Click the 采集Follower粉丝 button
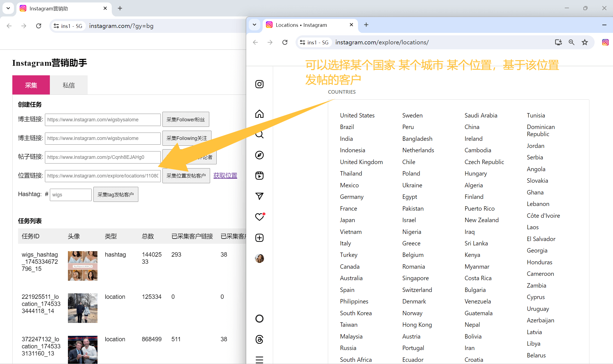This screenshot has height=364, width=613. click(186, 119)
